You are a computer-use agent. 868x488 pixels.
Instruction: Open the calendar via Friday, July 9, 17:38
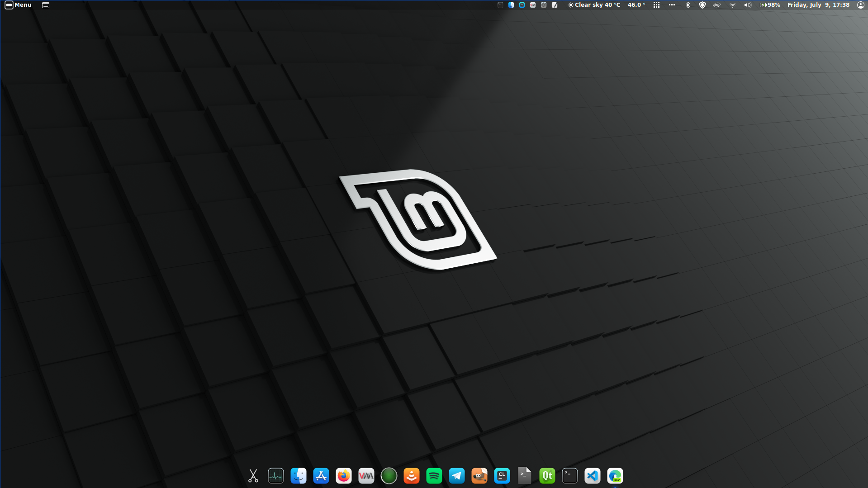818,5
